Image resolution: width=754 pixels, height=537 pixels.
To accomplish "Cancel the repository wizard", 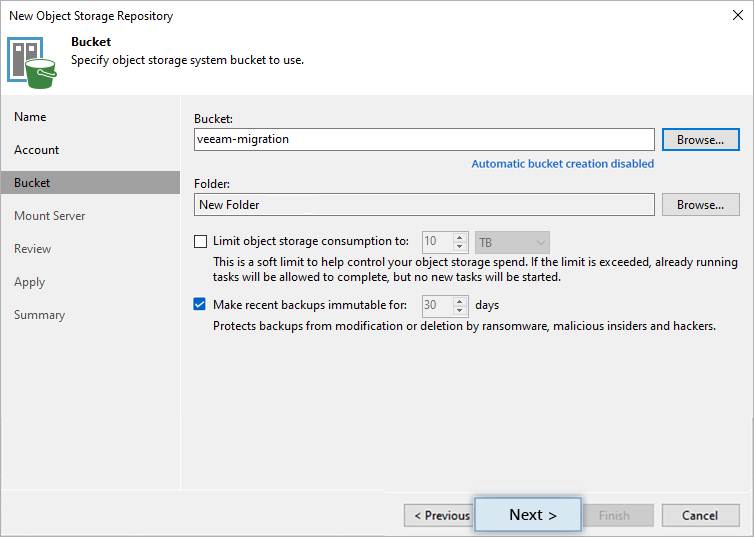I will tap(700, 515).
